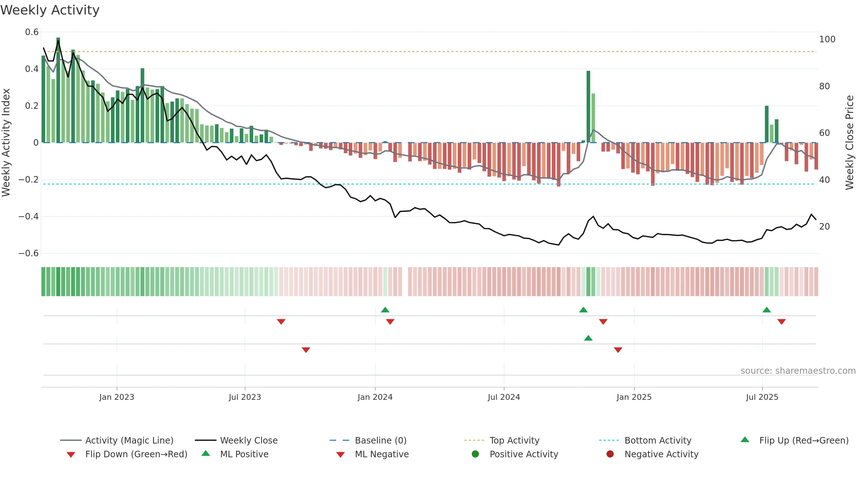The image size is (868, 488).
Task: Toggle Negative Activity legend entry
Action: [x=652, y=454]
